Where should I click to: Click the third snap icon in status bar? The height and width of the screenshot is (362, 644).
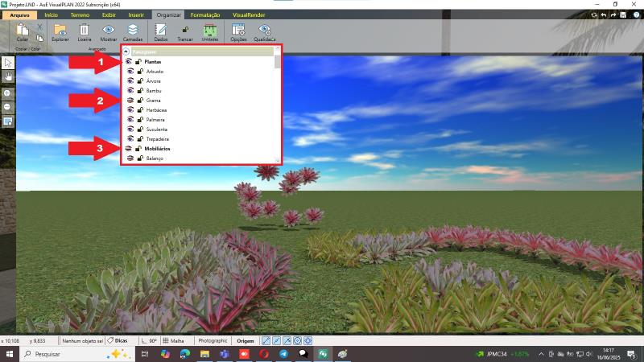tap(287, 340)
